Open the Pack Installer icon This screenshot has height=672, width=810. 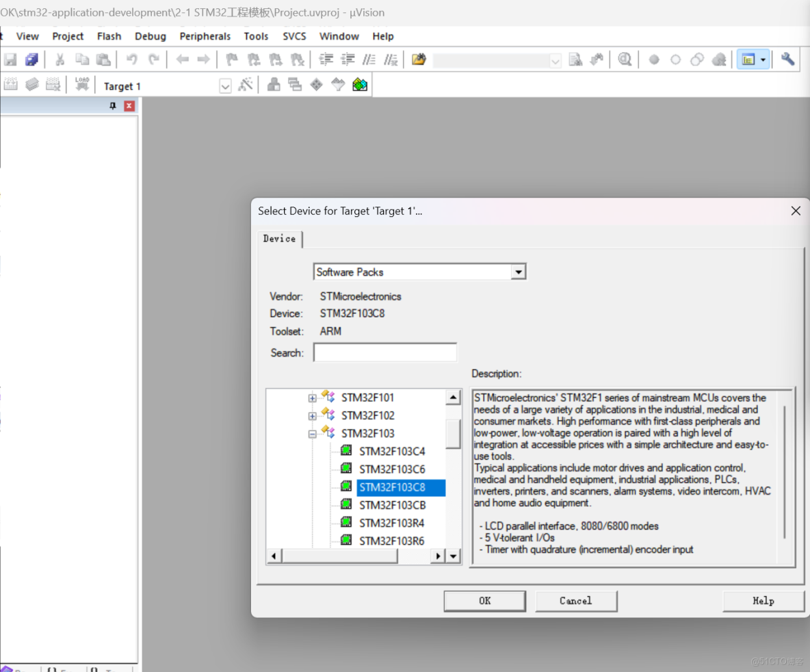pyautogui.click(x=360, y=85)
